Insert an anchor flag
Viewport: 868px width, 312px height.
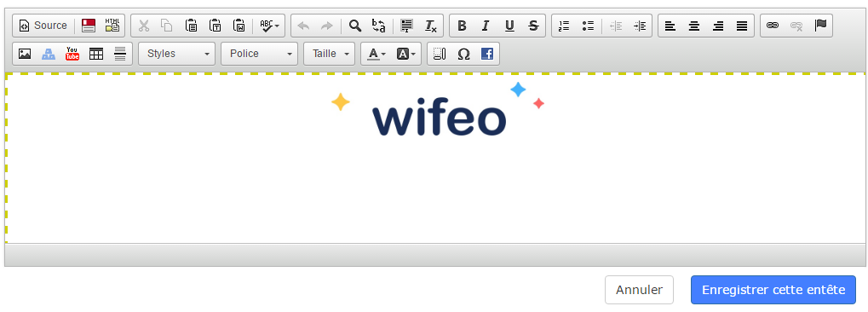(x=820, y=26)
